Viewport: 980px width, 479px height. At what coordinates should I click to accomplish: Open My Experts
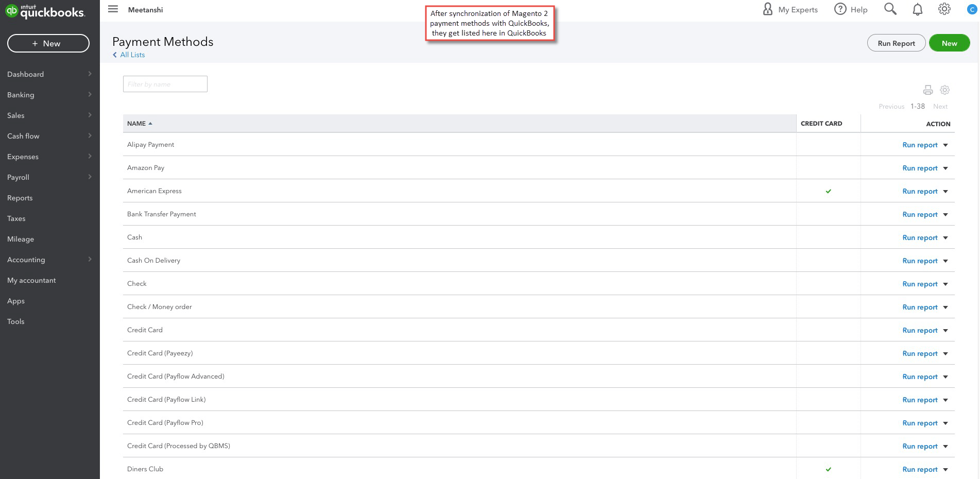[790, 9]
